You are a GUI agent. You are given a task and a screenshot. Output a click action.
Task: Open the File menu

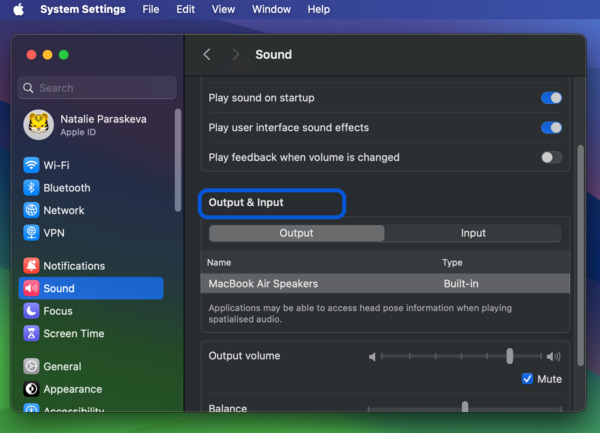151,9
